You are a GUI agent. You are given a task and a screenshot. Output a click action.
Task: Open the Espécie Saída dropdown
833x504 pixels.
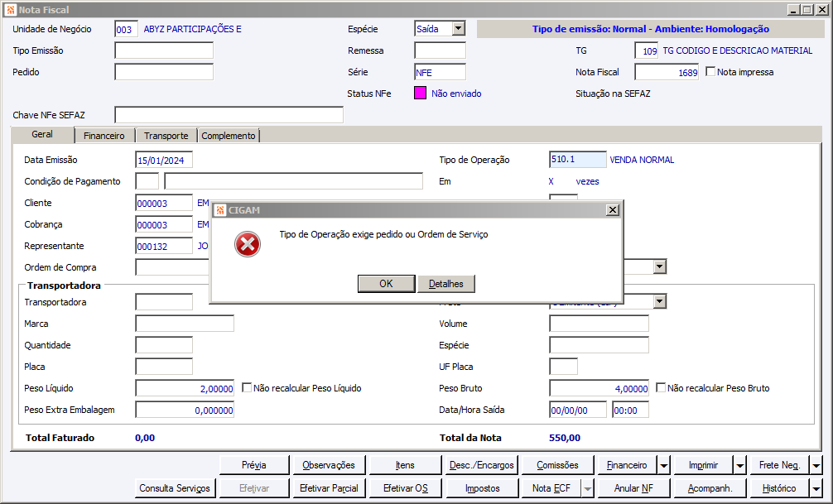[x=459, y=29]
